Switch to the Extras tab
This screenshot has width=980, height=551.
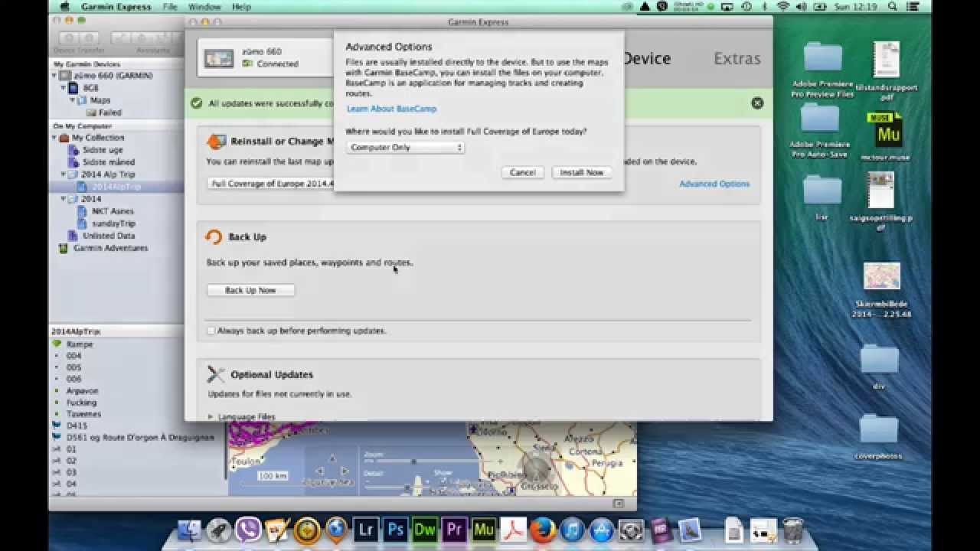point(737,59)
